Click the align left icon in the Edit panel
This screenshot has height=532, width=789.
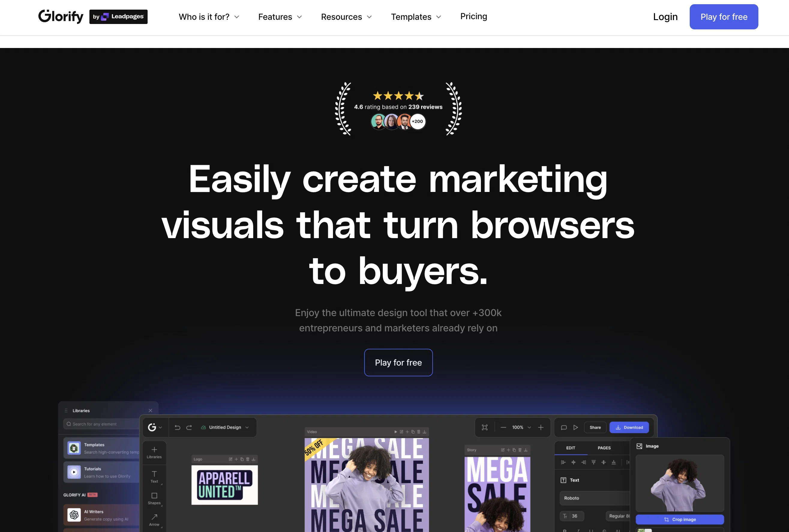[563, 462]
